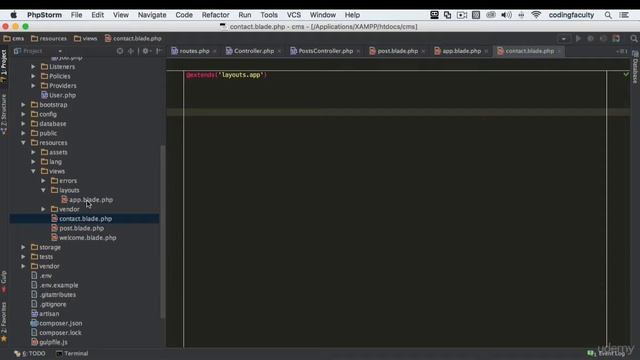Select composer.json file
This screenshot has width=640, height=360.
57,323
